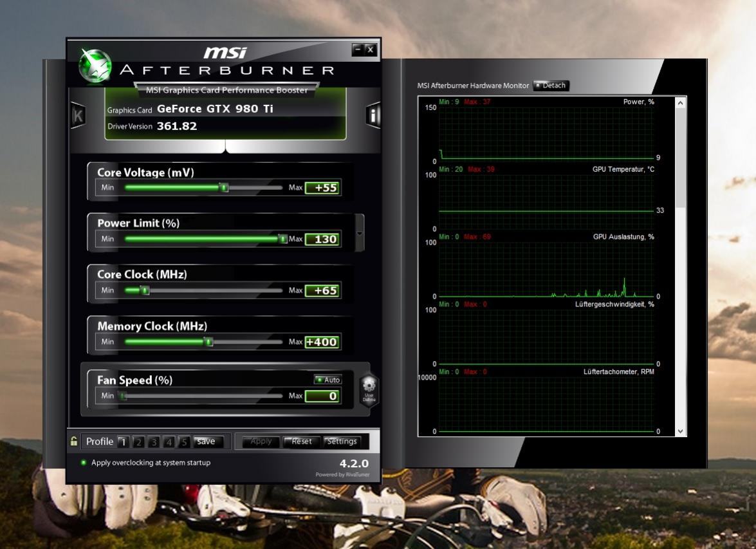Image resolution: width=756 pixels, height=549 pixels.
Task: Click the hardware monitor scrollbar thumb
Action: click(x=680, y=158)
